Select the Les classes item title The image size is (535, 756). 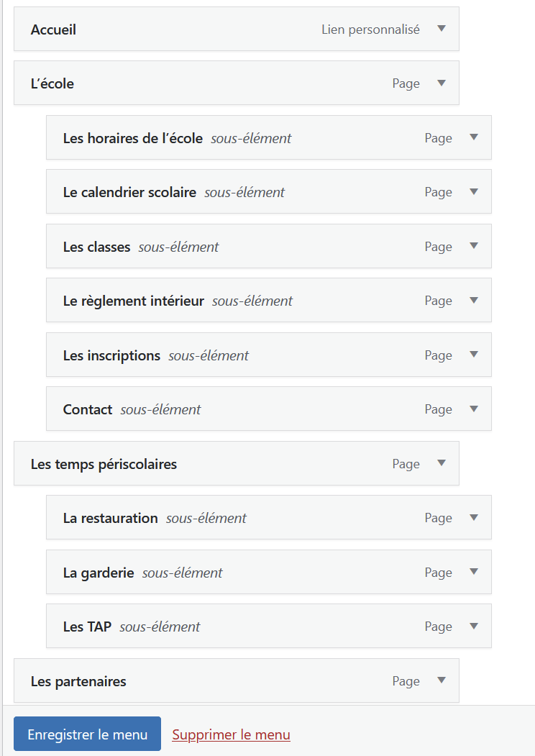coord(96,247)
